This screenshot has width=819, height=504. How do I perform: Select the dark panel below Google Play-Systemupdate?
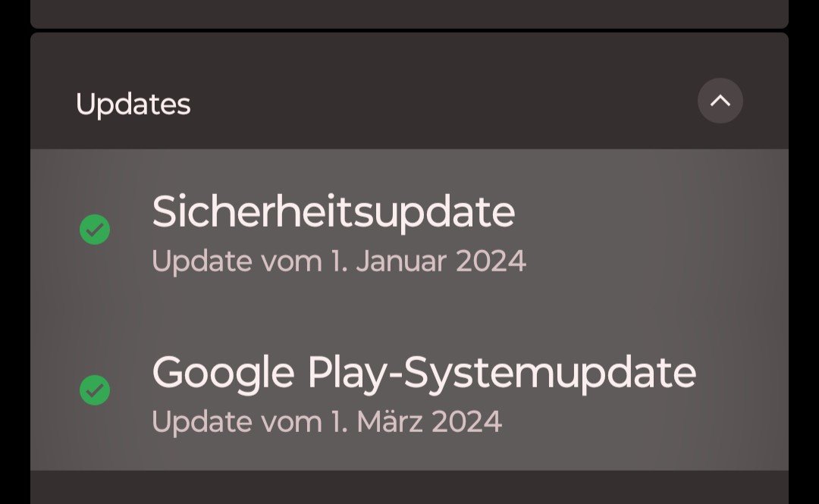(x=409, y=487)
